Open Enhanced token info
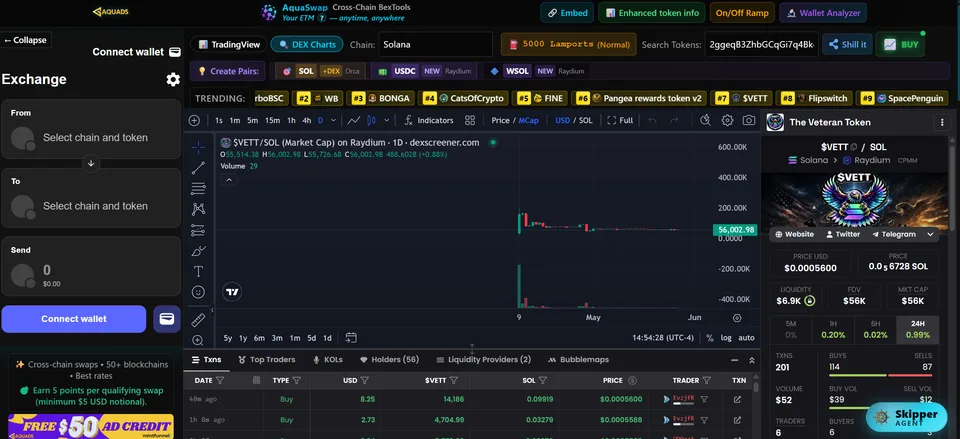This screenshot has width=960, height=439. point(651,13)
